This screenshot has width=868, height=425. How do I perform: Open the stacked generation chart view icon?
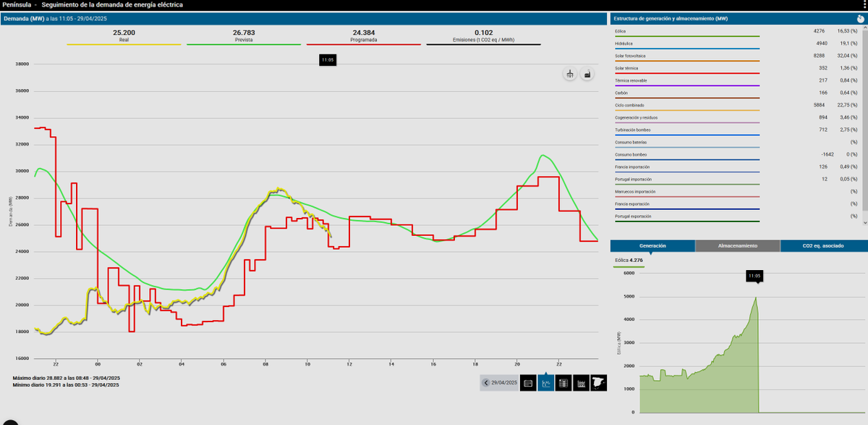(582, 383)
